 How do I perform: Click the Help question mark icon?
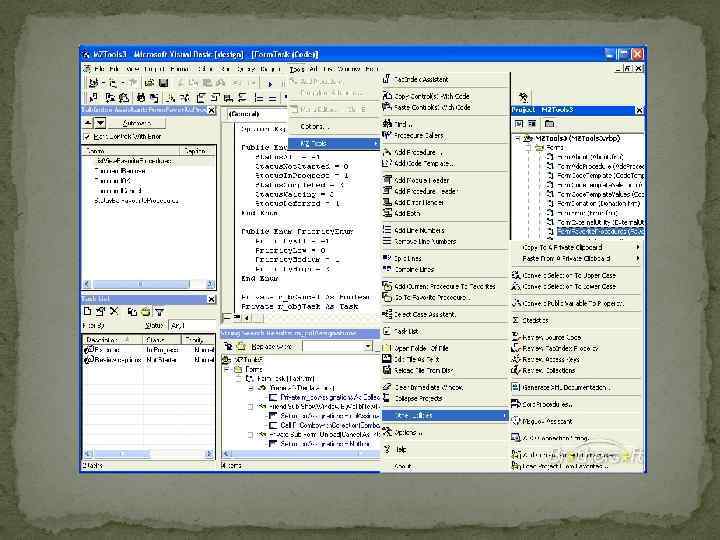pos(387,449)
